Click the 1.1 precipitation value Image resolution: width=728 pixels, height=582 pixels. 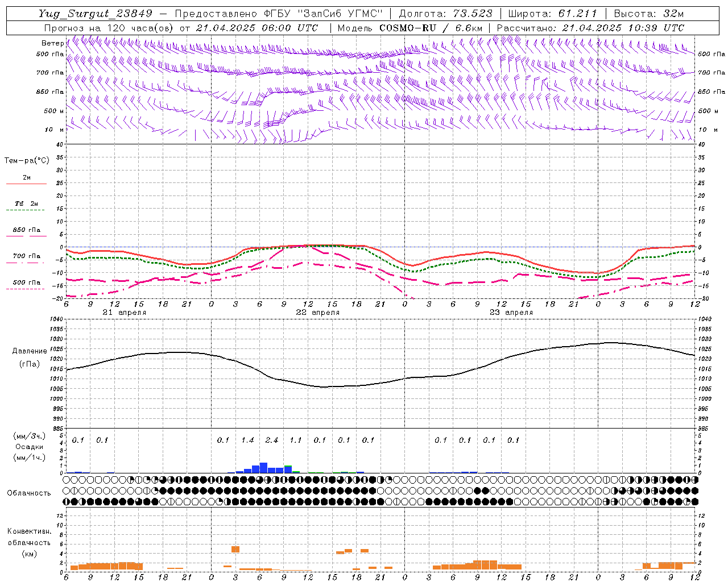[x=296, y=440]
